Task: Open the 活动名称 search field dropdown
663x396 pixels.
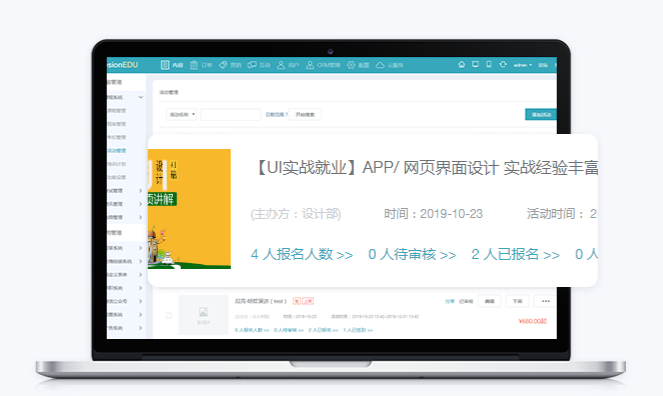Action: [181, 115]
